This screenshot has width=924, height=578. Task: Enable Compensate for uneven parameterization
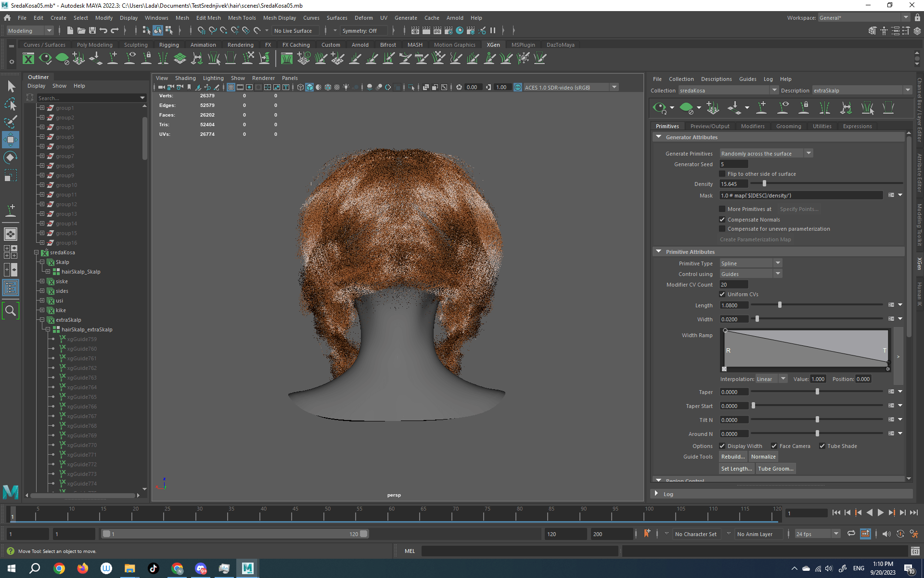pos(722,229)
